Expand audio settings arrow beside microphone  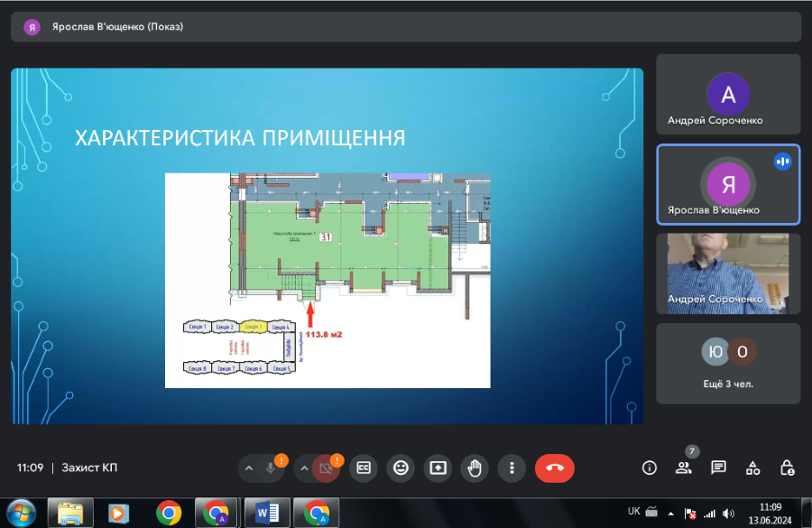pyautogui.click(x=249, y=468)
